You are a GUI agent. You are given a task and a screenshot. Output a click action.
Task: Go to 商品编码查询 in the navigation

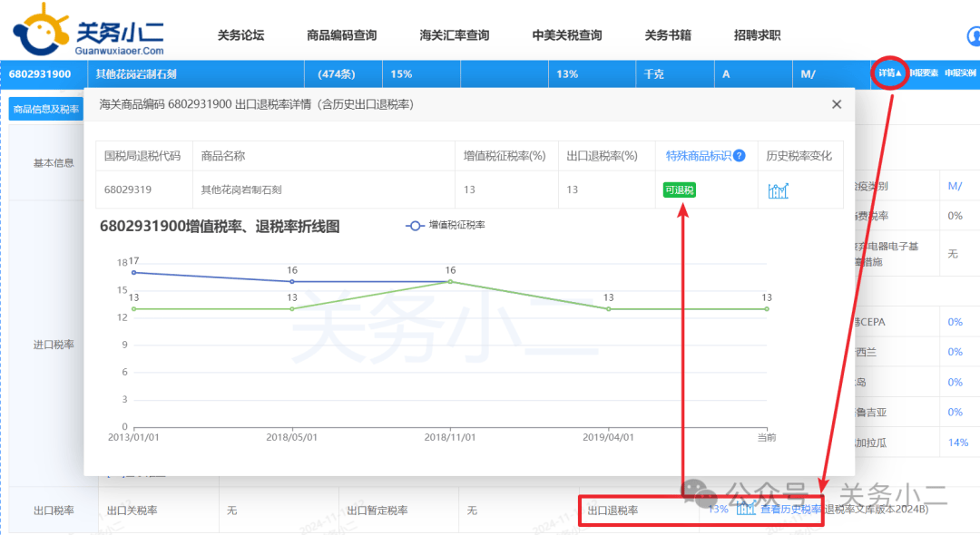tap(341, 35)
